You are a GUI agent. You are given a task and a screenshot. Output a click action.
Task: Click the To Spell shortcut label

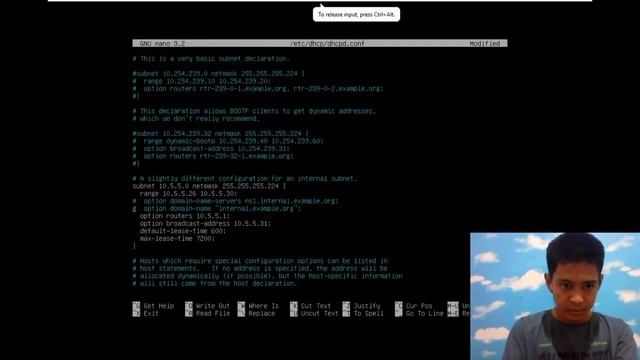[369, 313]
